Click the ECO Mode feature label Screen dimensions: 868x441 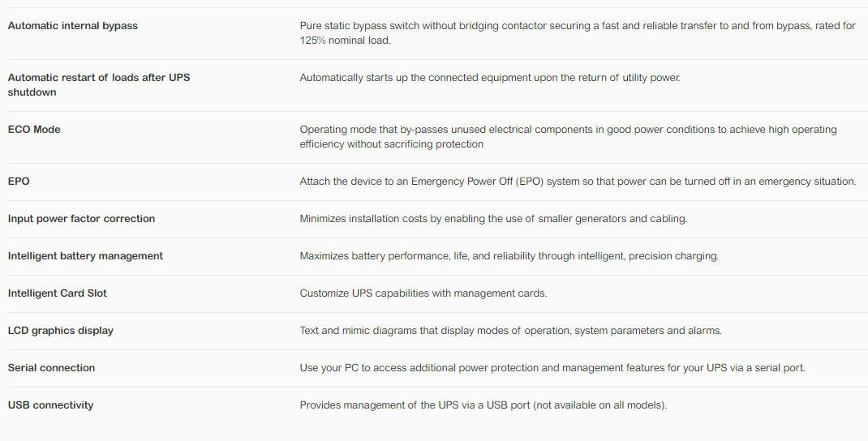point(34,130)
